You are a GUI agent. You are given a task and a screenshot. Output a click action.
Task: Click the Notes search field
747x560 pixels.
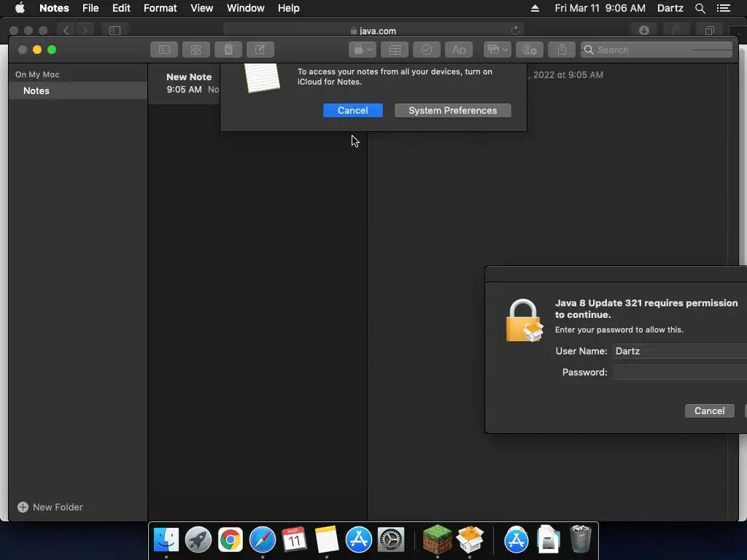[657, 50]
